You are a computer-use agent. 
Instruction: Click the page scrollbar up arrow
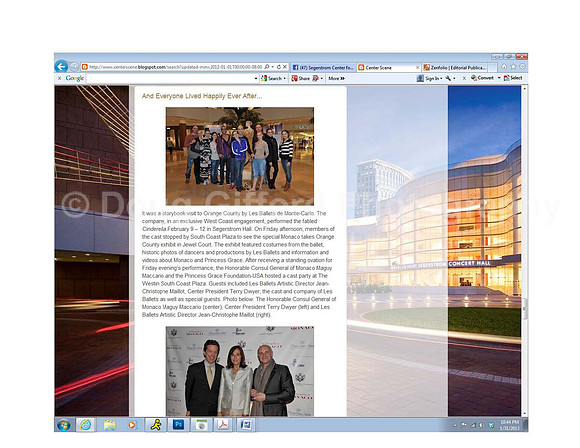pyautogui.click(x=525, y=89)
